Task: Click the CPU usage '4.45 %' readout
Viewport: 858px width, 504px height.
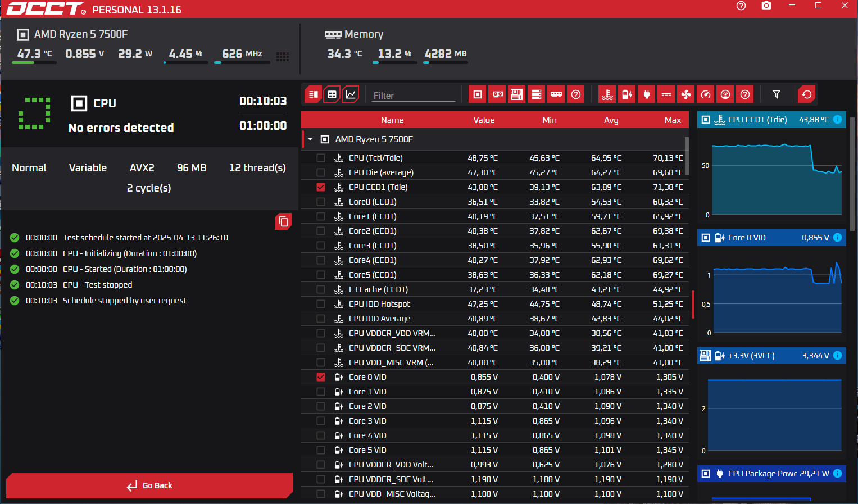Action: coord(186,54)
